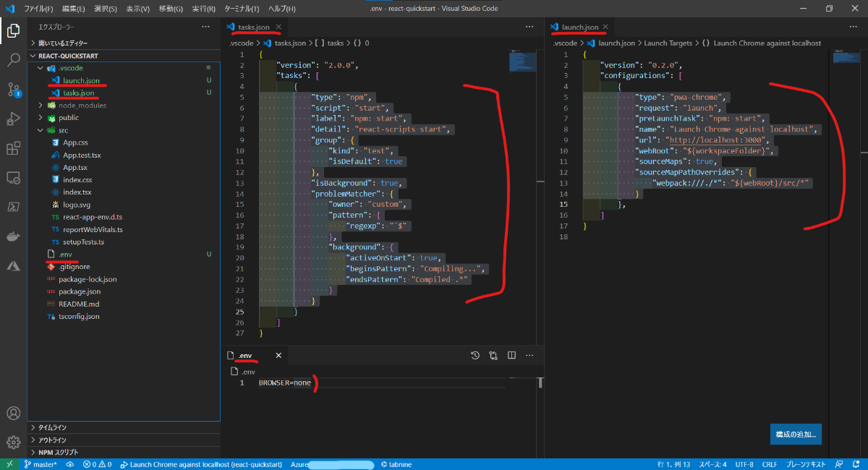Change encoding via UTF-8 status item
The width and height of the screenshot is (868, 470).
(x=744, y=464)
